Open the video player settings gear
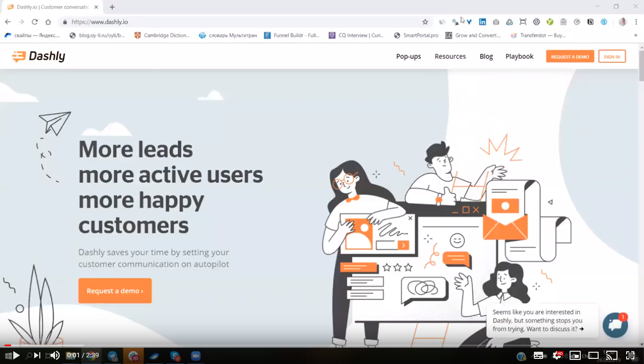The width and height of the screenshot is (644, 364). pyautogui.click(x=557, y=355)
